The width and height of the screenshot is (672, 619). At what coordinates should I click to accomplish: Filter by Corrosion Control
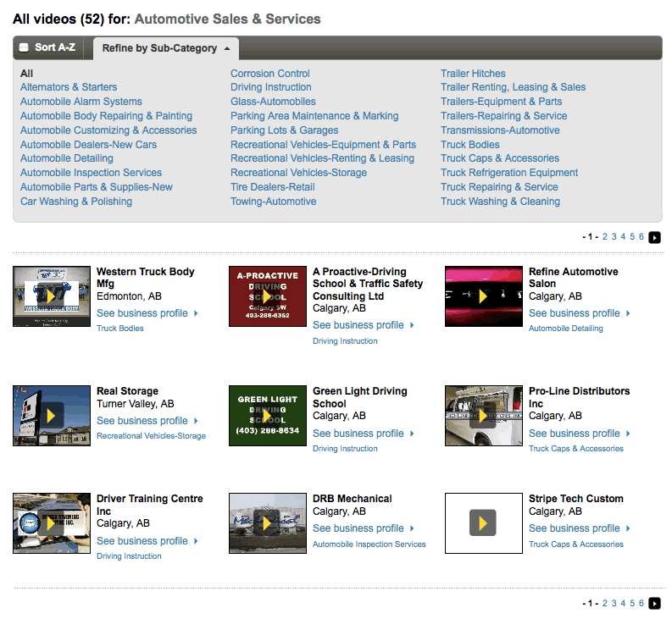point(270,74)
